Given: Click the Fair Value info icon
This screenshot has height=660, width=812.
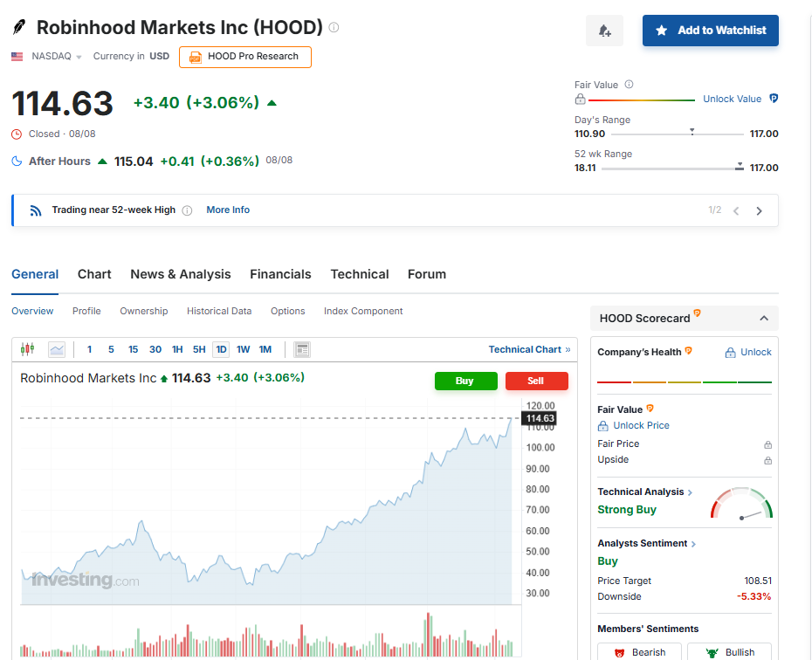Looking at the screenshot, I should click(x=629, y=85).
